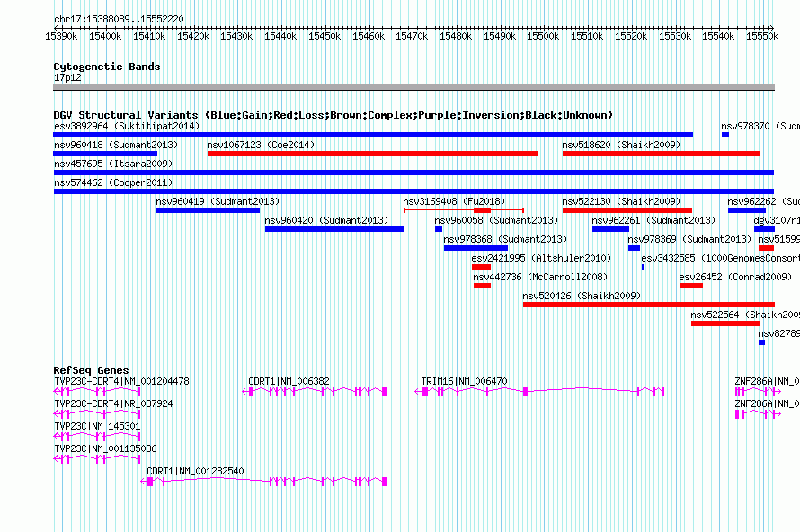Click the esv3892964 (Suktitipat2014) blue gain bar
This screenshot has height=532, width=800.
click(x=373, y=135)
